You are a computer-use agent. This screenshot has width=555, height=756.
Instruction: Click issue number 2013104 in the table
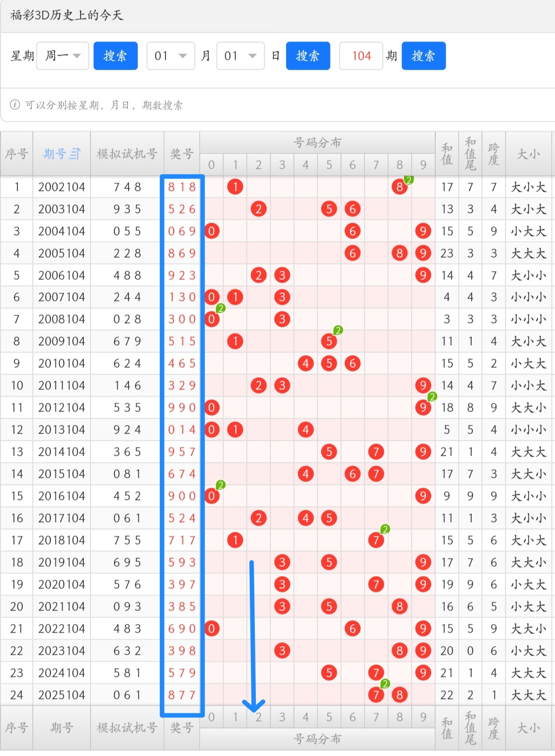click(x=62, y=429)
